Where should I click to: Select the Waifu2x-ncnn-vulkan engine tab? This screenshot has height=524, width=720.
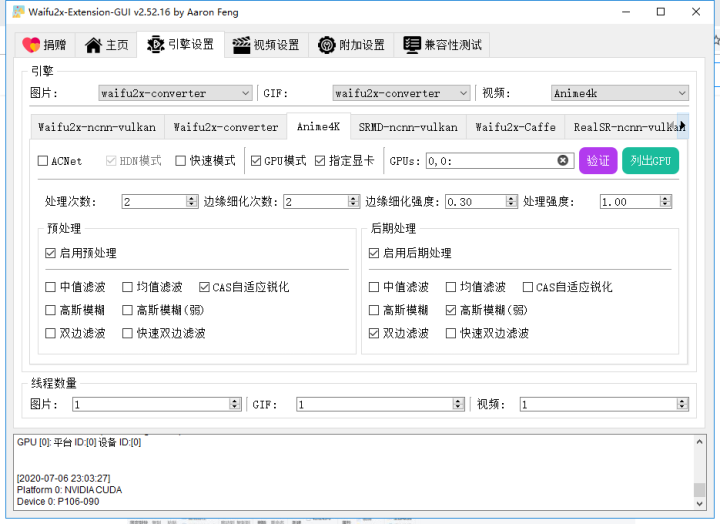97,127
